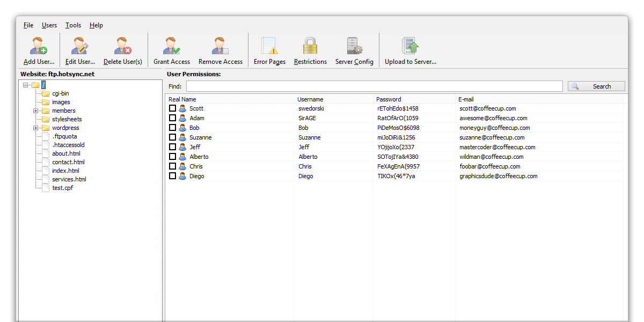Click the cgi-bin folder icon
This screenshot has height=322, width=644.
tap(46, 93)
